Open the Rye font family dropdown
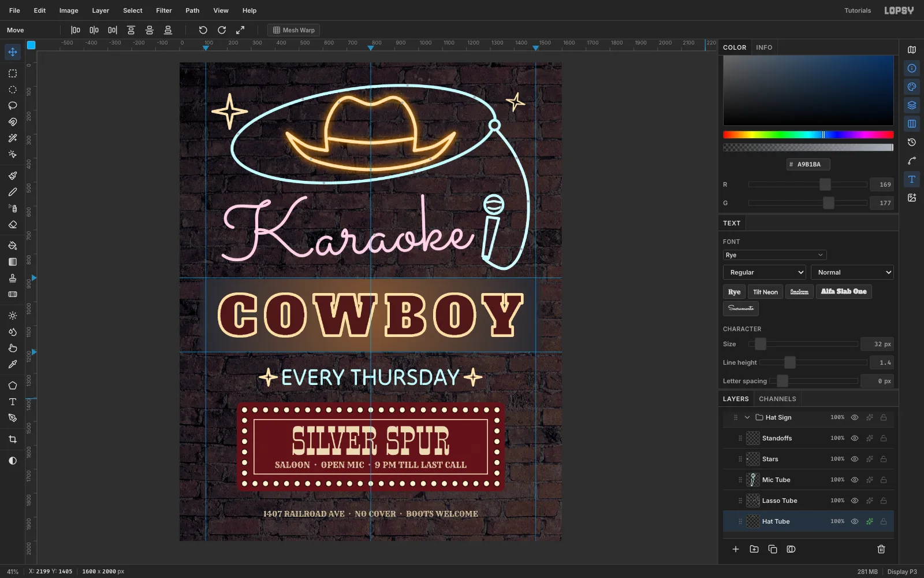The height and width of the screenshot is (578, 924). click(x=774, y=255)
